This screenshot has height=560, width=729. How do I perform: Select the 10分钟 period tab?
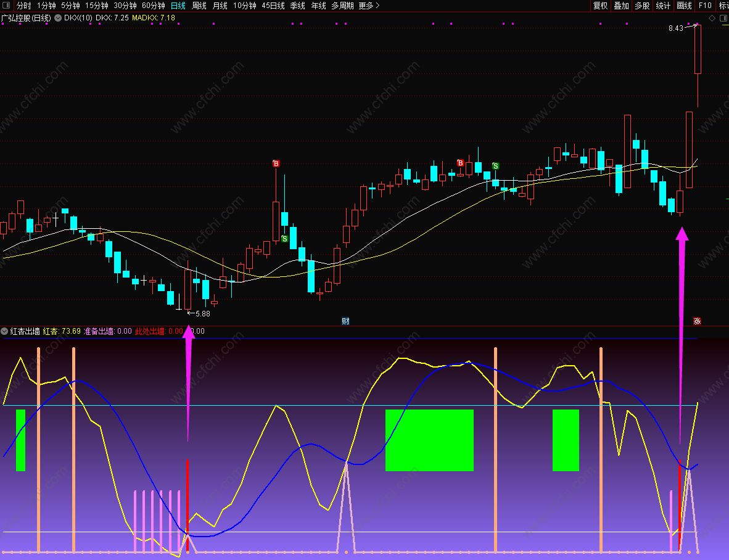coord(245,6)
